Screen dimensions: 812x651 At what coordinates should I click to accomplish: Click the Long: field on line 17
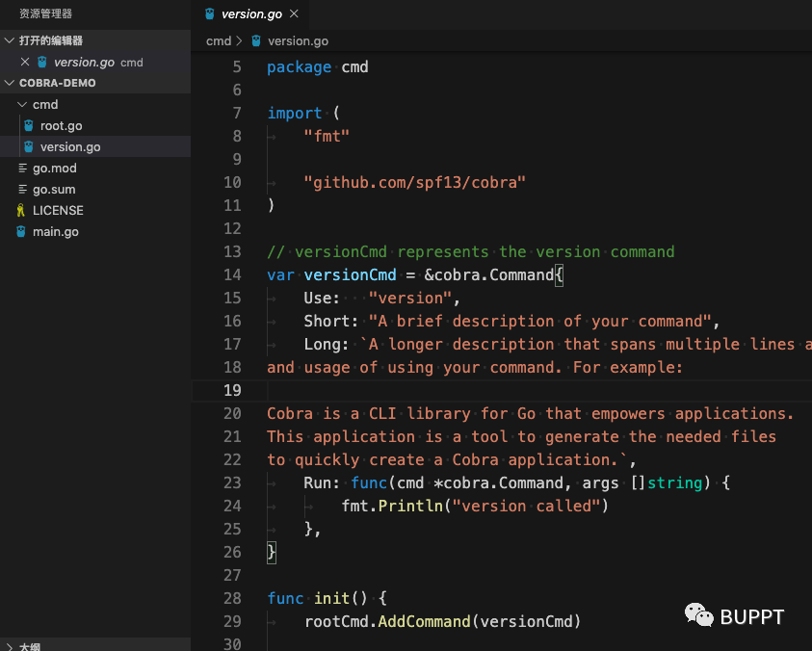pos(327,345)
